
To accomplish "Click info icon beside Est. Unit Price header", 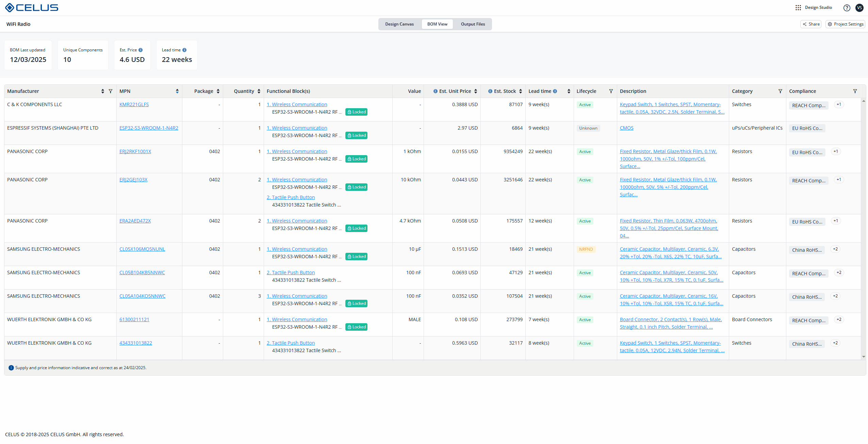I will 435,91.
